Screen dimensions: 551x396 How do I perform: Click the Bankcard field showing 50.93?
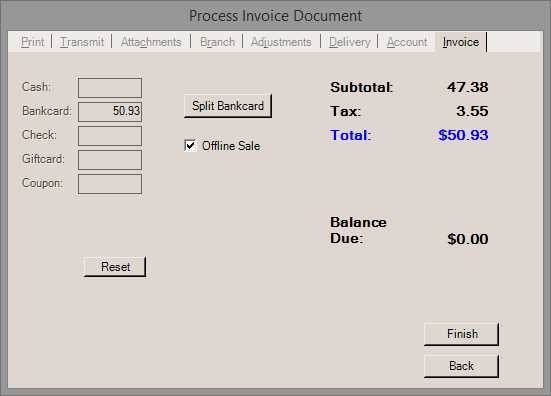click(110, 112)
